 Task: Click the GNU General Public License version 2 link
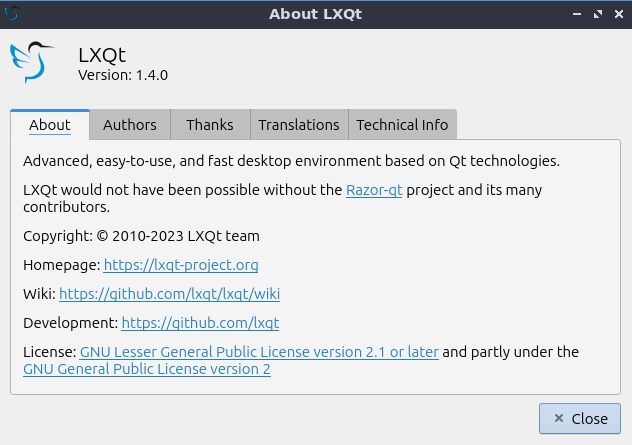point(146,369)
